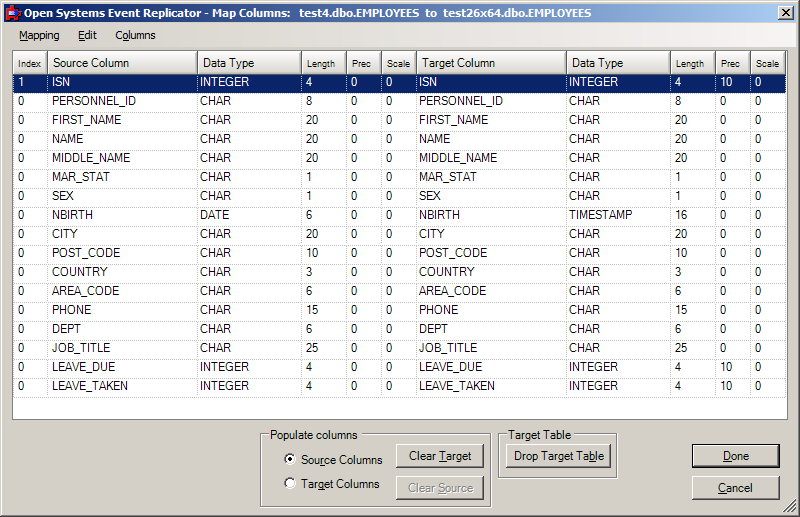This screenshot has width=800, height=517.
Task: Click target column AREA_CODE
Action: tap(453, 290)
